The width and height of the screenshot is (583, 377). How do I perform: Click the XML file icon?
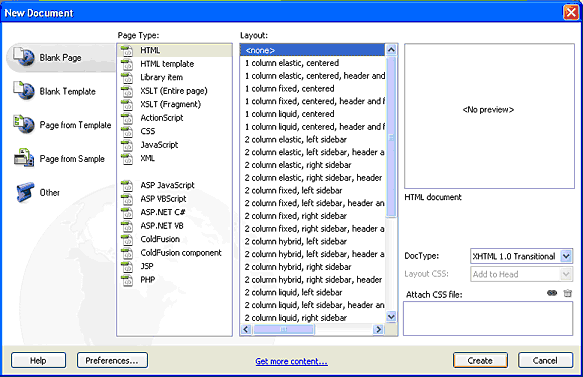(127, 158)
